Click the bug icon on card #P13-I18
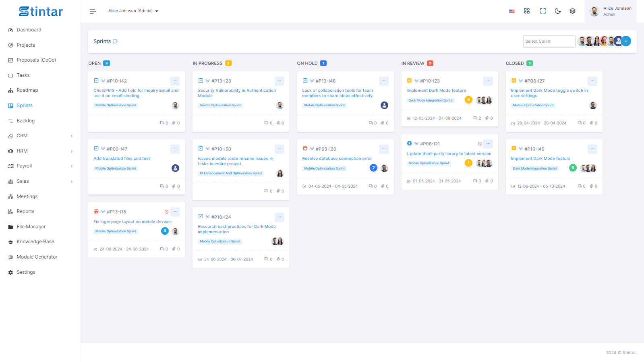The width and height of the screenshot is (644, 362). 96,211
